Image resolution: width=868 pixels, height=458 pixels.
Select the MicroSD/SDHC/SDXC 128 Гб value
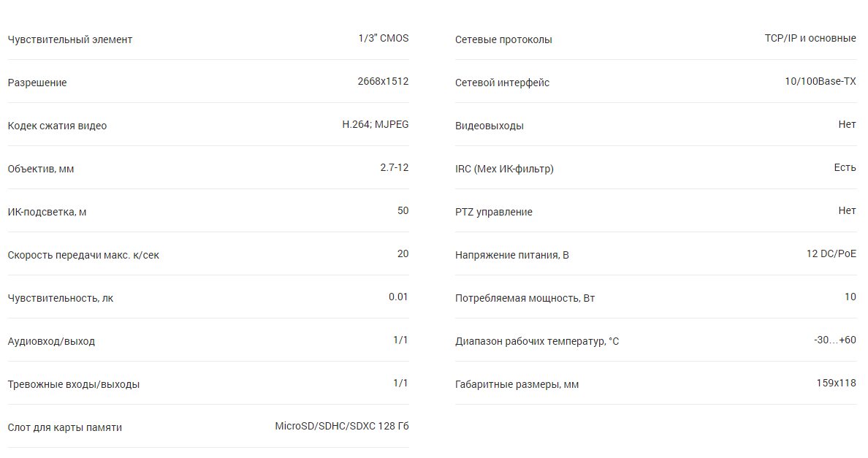coord(342,427)
